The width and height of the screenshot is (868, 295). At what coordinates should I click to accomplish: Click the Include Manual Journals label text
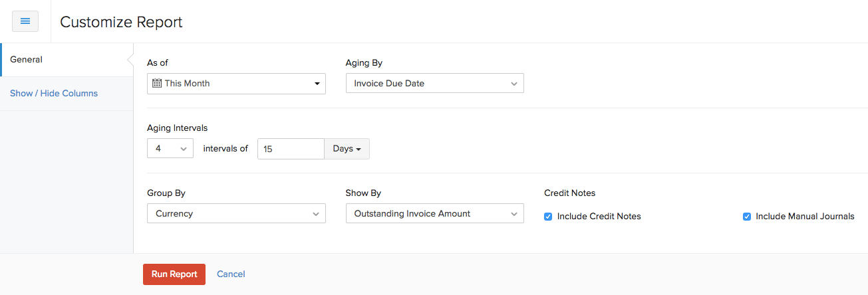coord(805,217)
